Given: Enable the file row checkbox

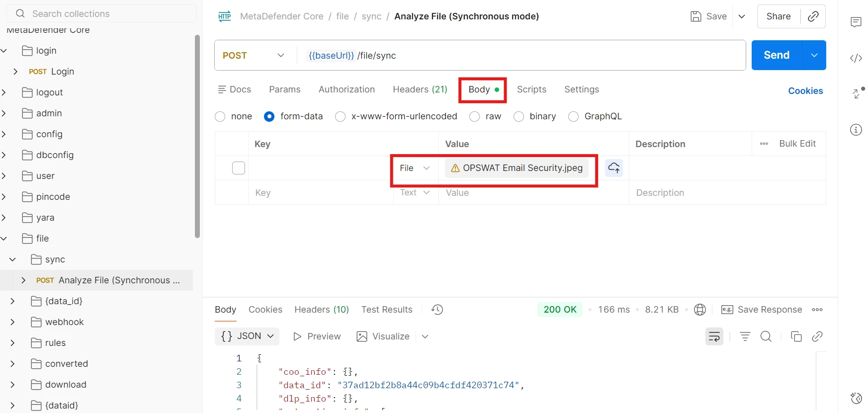Looking at the screenshot, I should pyautogui.click(x=239, y=168).
